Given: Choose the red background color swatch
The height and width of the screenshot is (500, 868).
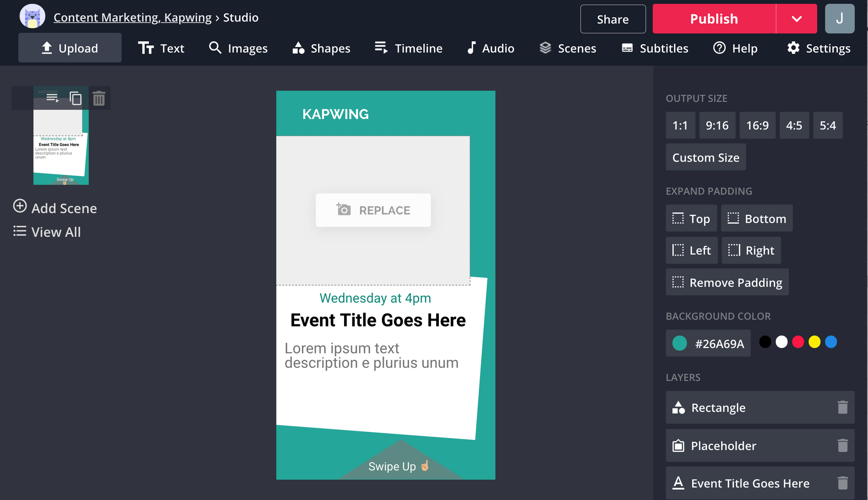Looking at the screenshot, I should [x=798, y=342].
